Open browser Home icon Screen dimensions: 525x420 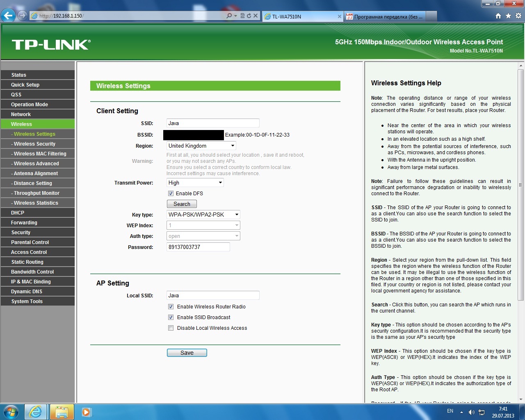498,16
